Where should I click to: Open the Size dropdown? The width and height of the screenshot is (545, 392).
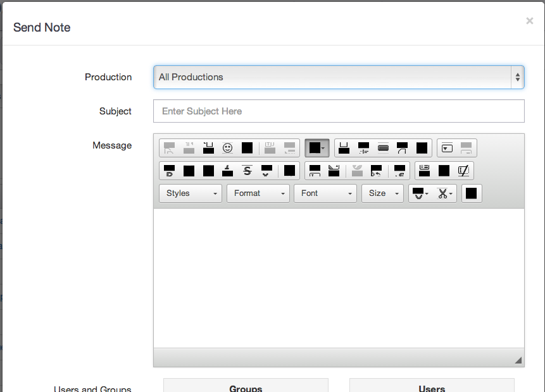pyautogui.click(x=382, y=193)
